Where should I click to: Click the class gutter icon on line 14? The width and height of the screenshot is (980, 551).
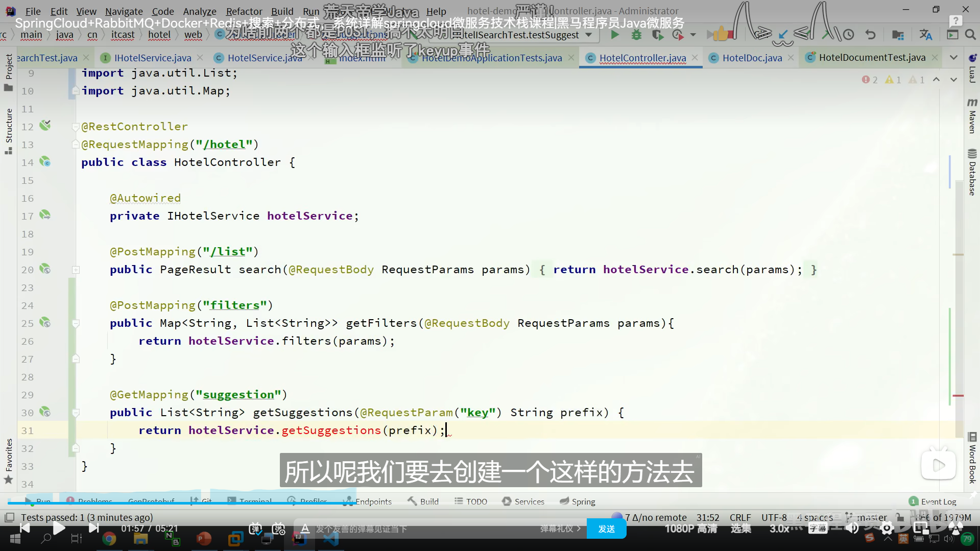pos(45,162)
